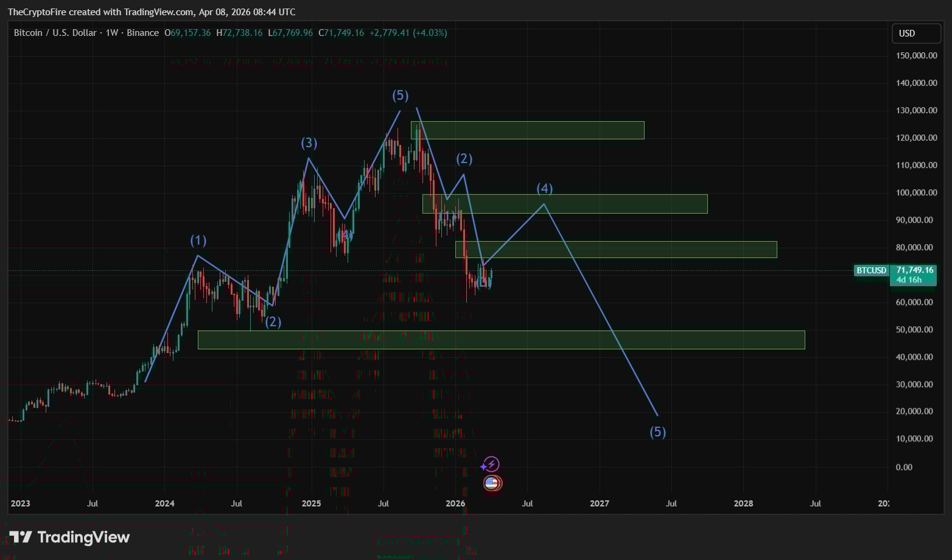Click the wave (4) projection label

(x=544, y=189)
